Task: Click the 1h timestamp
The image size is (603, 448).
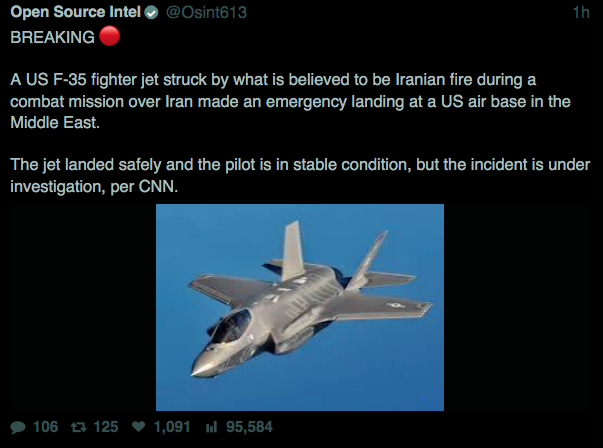Action: tap(582, 13)
